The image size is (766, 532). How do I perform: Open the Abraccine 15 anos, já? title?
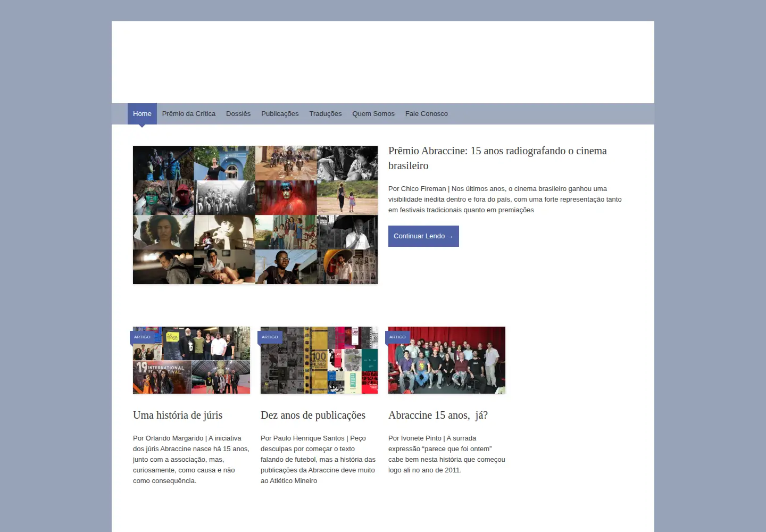click(438, 415)
